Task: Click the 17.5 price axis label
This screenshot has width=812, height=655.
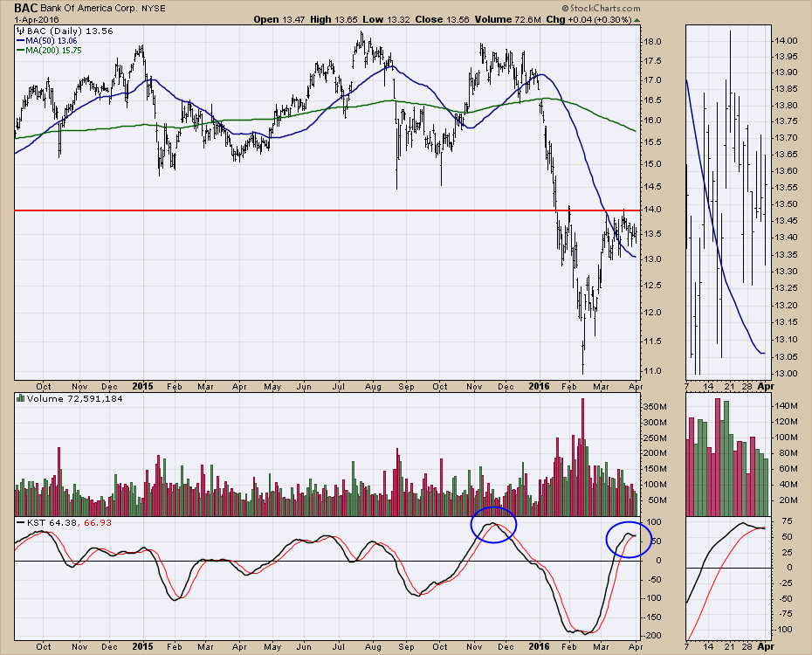Action: click(x=654, y=61)
